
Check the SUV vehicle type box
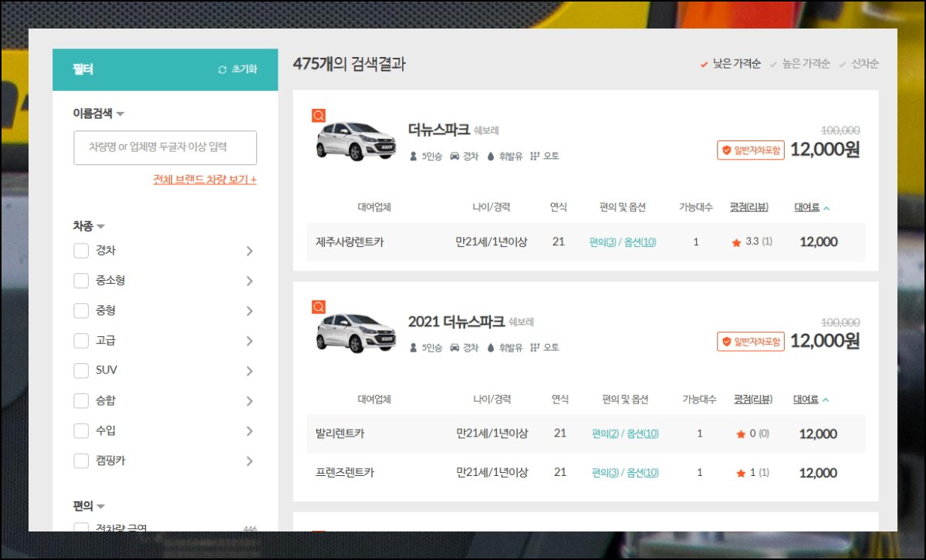click(81, 371)
